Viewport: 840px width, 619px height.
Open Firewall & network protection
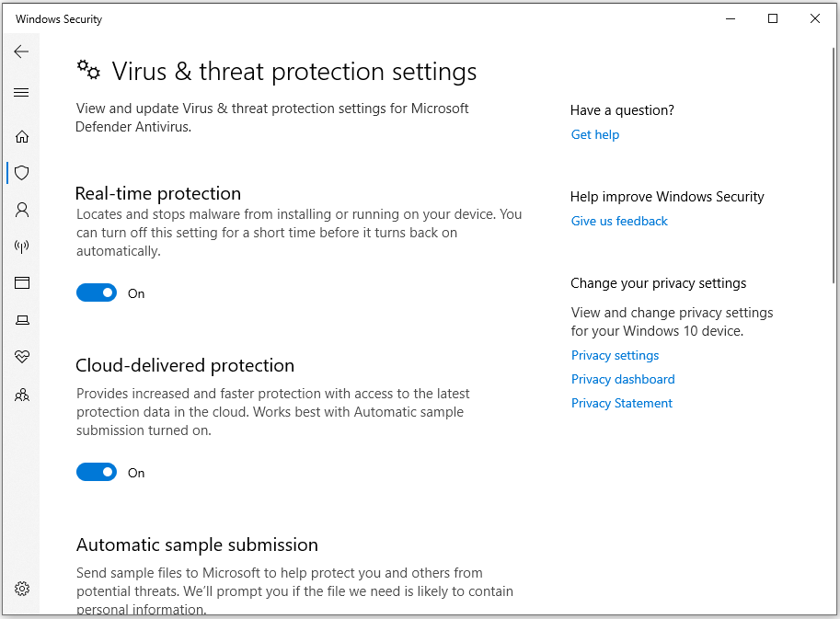pyautogui.click(x=21, y=246)
